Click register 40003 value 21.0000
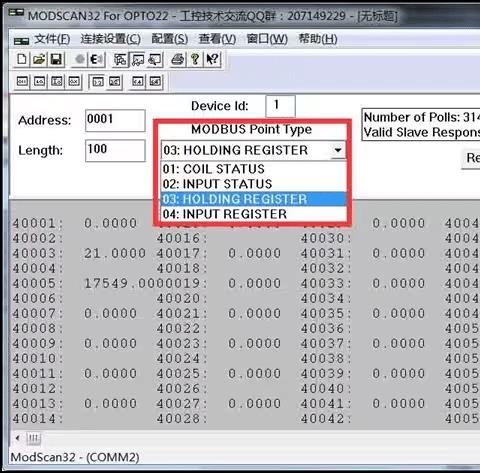 click(x=115, y=254)
